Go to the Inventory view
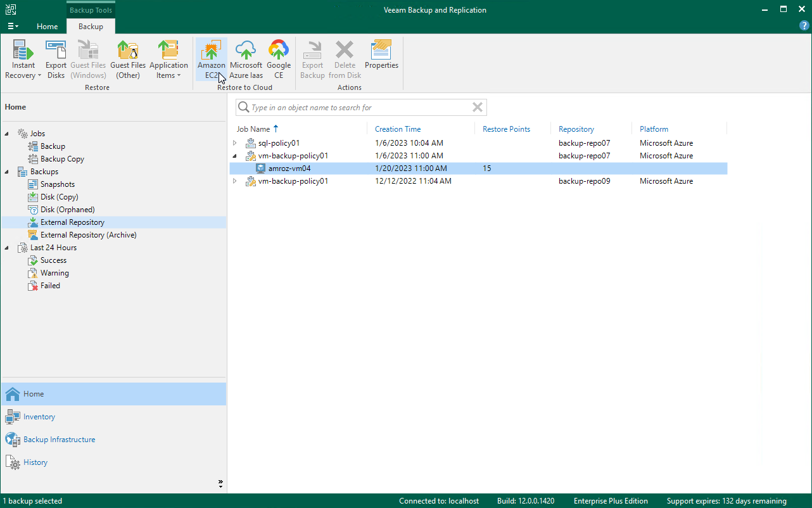The height and width of the screenshot is (508, 812). (x=39, y=417)
